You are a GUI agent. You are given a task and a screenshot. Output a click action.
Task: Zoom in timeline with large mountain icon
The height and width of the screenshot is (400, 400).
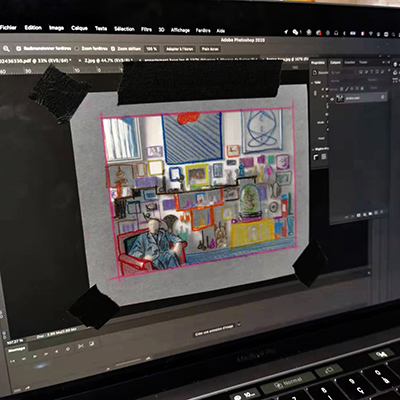[x=148, y=358]
